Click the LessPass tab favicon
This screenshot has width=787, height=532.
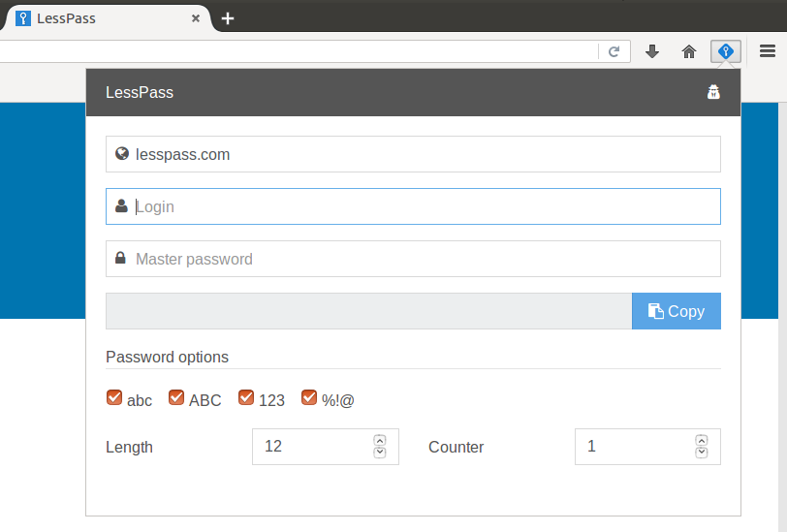[x=23, y=18]
